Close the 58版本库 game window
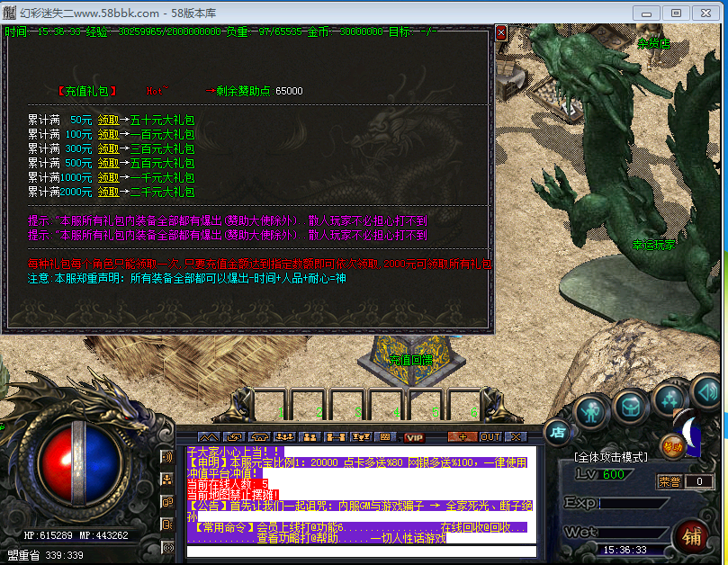The height and width of the screenshot is (565, 728). pos(706,13)
